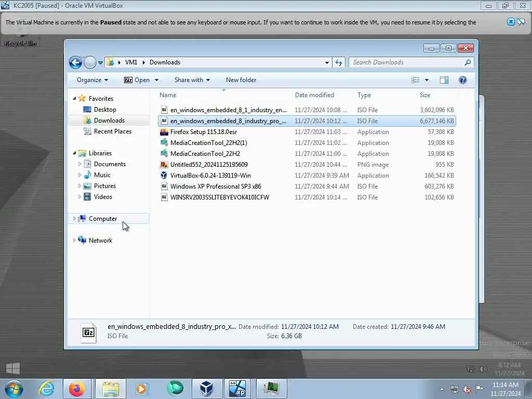Screen dimensions: 532x399
Task: Dismiss the paused VM notification with X
Action: pyautogui.click(x=511, y=22)
